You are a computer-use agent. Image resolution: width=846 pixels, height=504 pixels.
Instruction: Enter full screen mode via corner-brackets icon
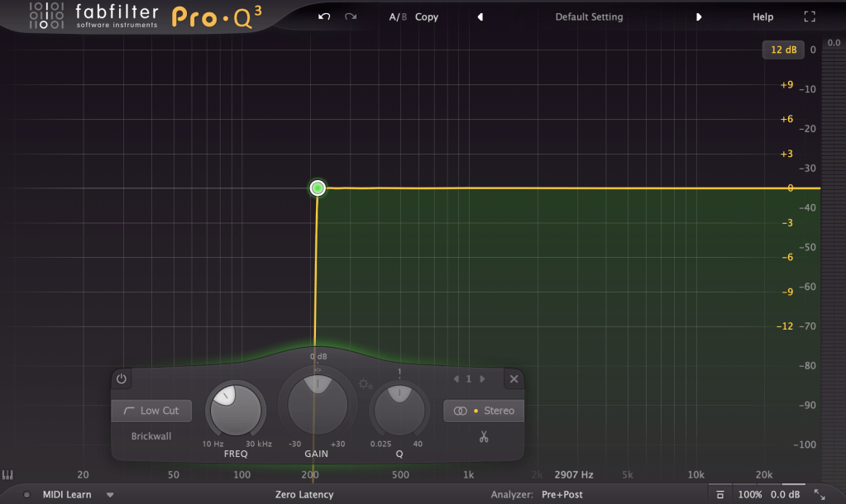pos(810,17)
